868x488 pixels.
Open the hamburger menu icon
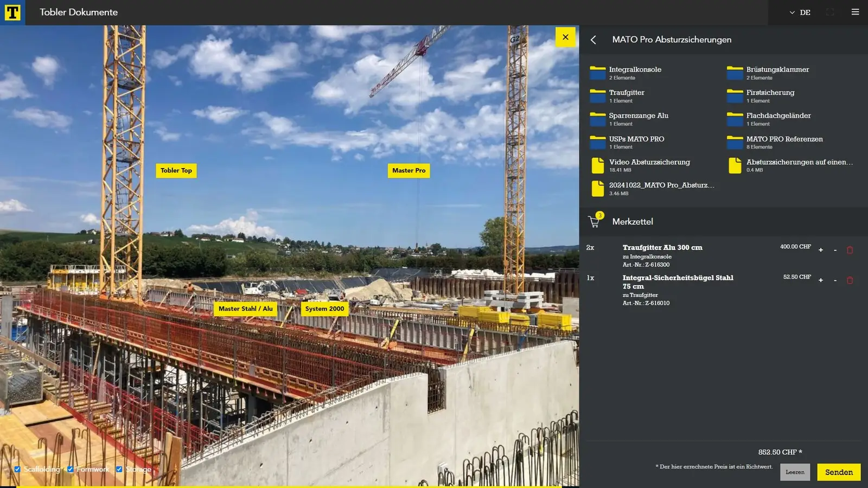(x=855, y=12)
